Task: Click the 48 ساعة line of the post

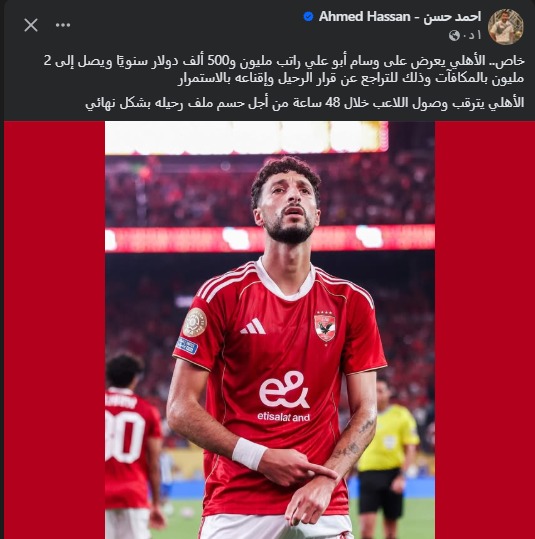Action: (305, 103)
